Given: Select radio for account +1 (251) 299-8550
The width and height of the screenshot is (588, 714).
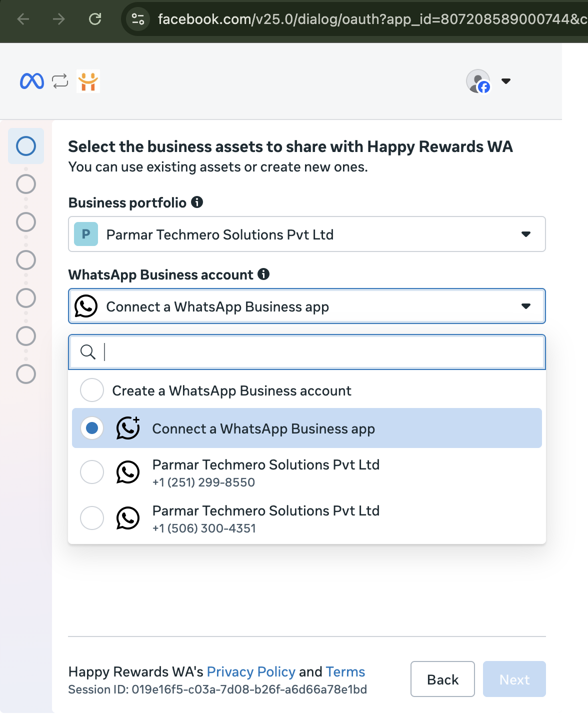Looking at the screenshot, I should pyautogui.click(x=92, y=472).
